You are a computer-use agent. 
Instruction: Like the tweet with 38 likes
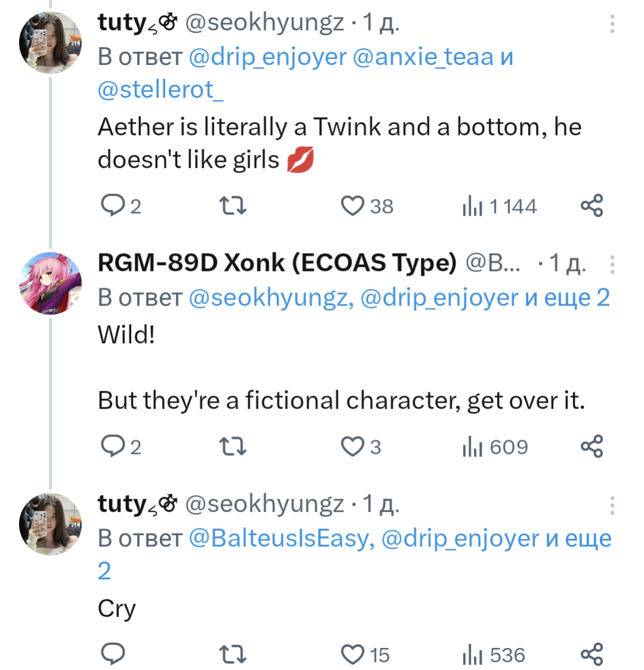[x=353, y=206]
